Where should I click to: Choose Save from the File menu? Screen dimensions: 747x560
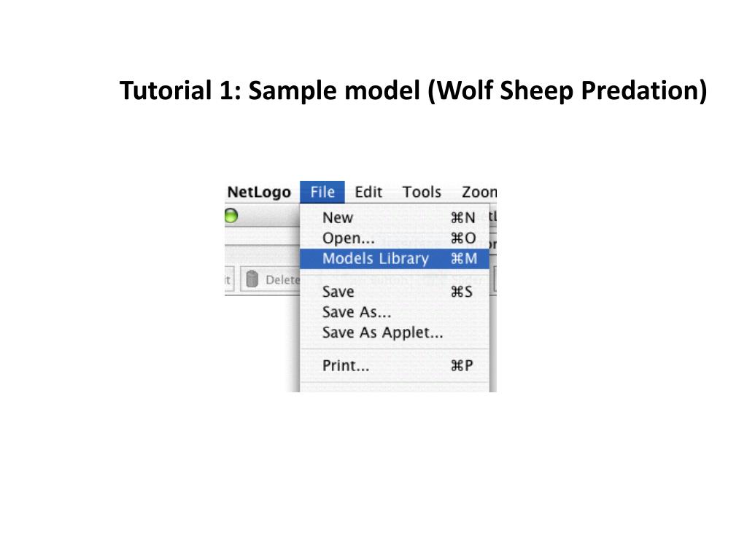click(x=395, y=292)
